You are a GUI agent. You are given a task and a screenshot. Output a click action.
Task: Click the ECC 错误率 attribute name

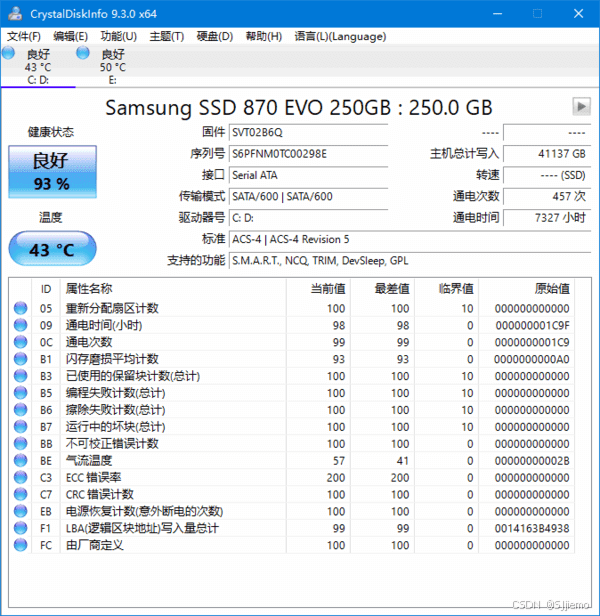[x=94, y=477]
